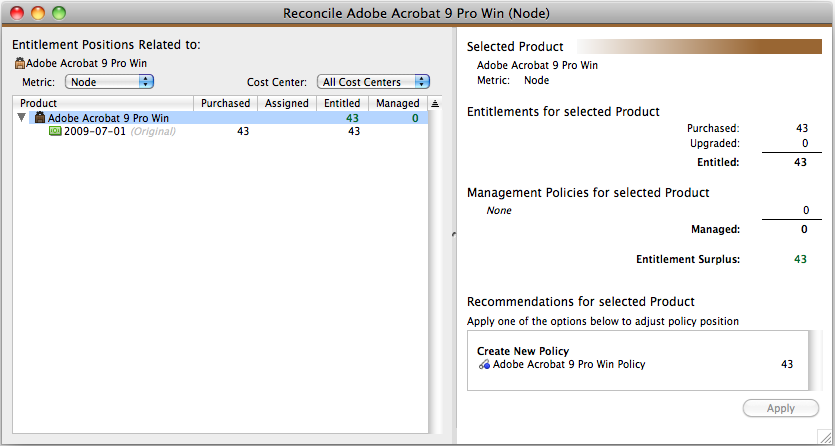
Task: Open the Metric dropdown set to Node
Action: tap(109, 82)
